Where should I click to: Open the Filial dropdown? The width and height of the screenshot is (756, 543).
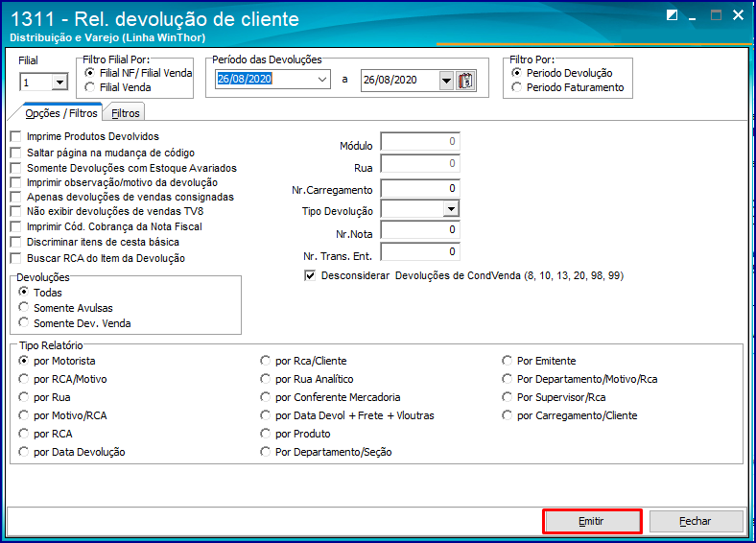(x=59, y=83)
